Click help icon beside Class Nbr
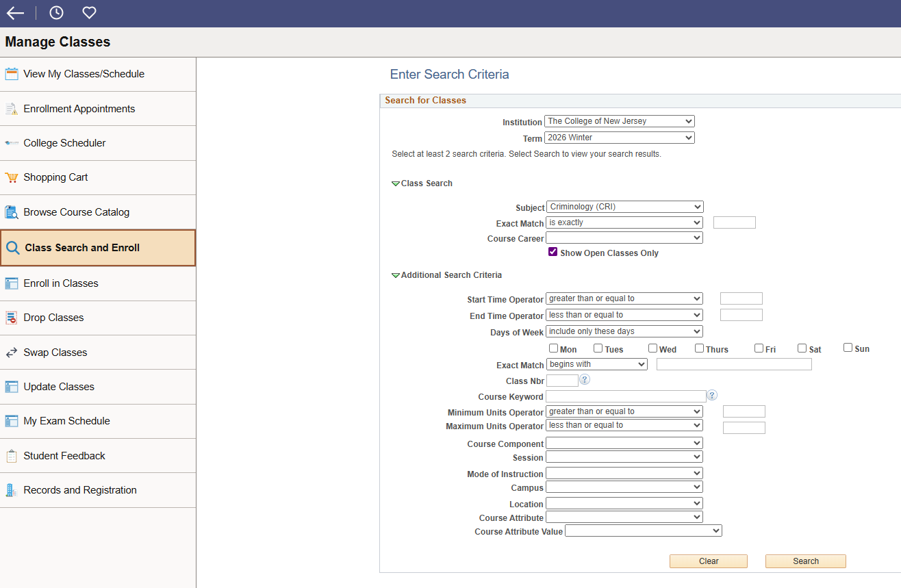901x588 pixels. pos(585,380)
